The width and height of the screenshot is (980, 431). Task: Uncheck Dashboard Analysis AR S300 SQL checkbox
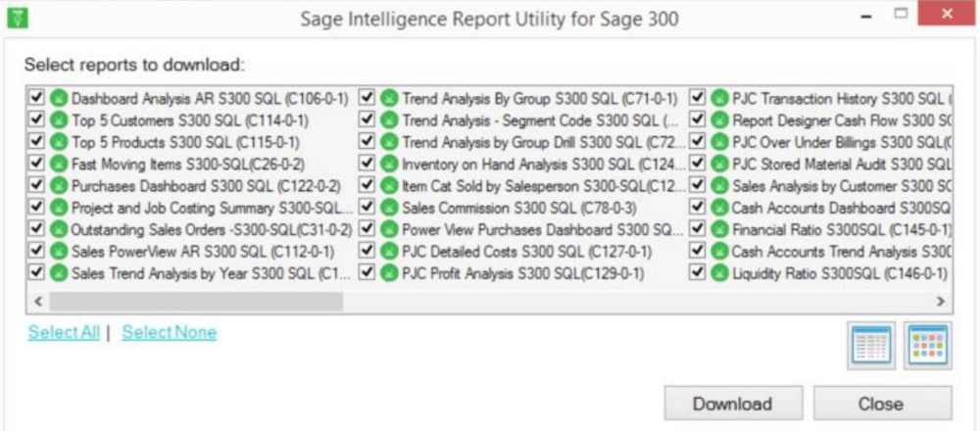(x=37, y=97)
